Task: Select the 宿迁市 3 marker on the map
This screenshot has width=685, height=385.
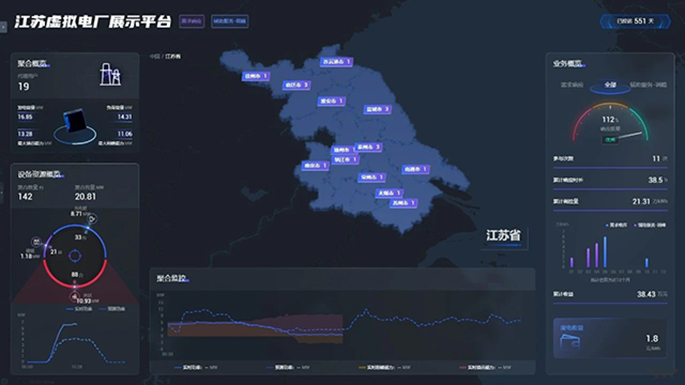Action: pyautogui.click(x=297, y=85)
